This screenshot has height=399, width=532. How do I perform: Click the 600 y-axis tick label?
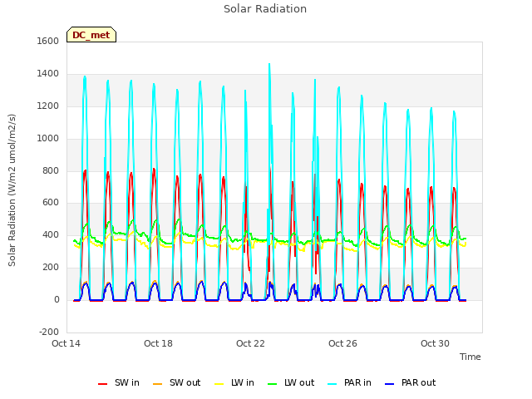[51, 203]
